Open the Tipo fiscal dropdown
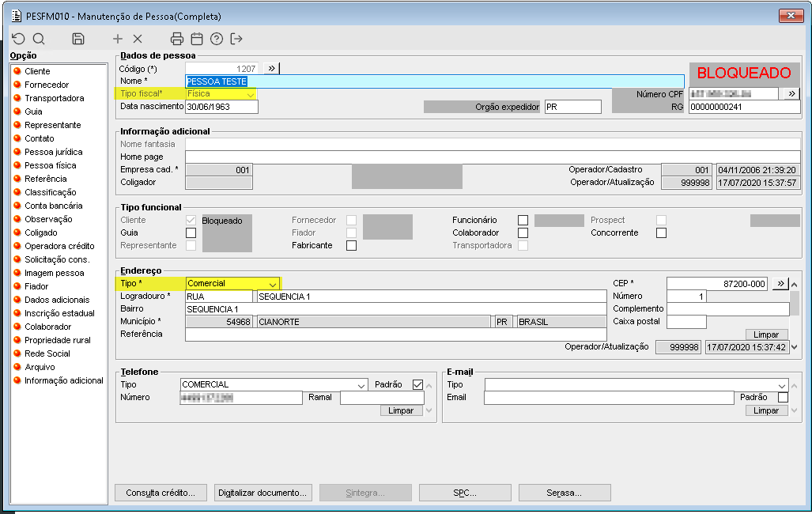The height and width of the screenshot is (514, 812). [x=251, y=94]
